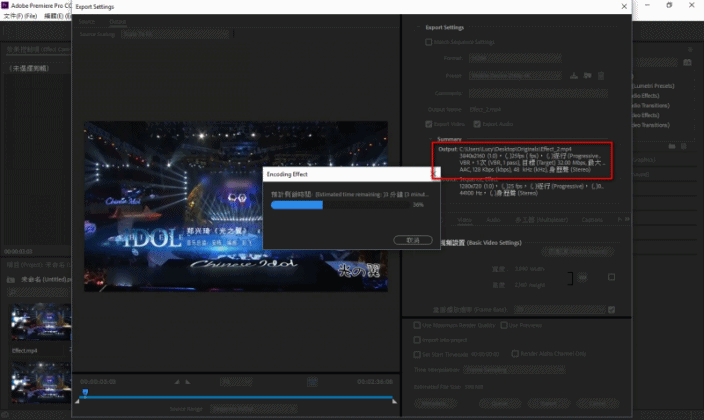Viewport: 704px width, 420px height.
Task: Click the Effect.mp4 clip thumbnail in project panel
Action: pos(41,322)
